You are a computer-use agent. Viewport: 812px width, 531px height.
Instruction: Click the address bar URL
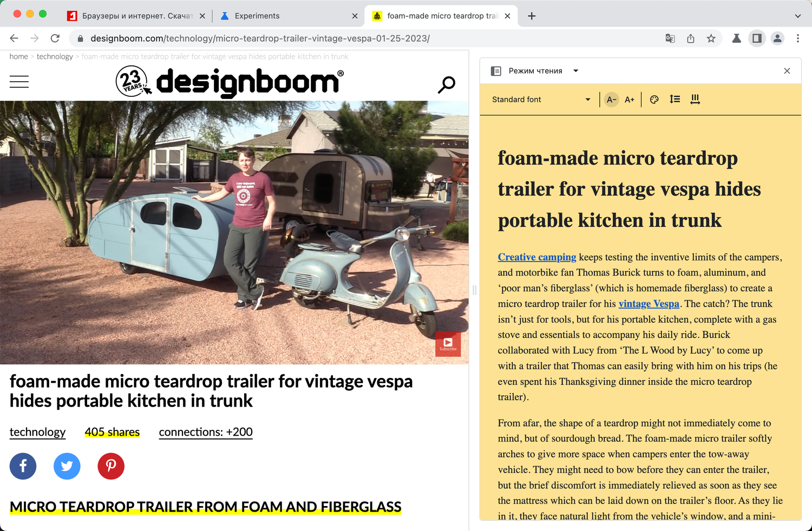click(x=260, y=38)
